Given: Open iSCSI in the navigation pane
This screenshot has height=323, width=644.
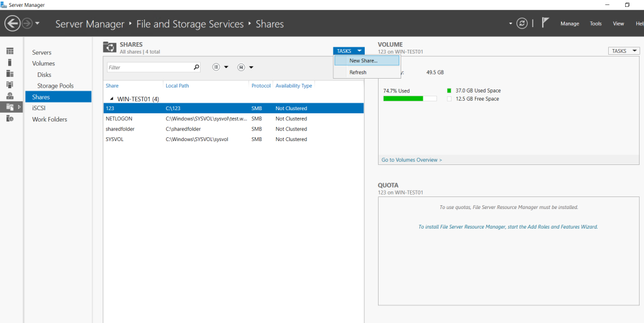Looking at the screenshot, I should tap(38, 108).
